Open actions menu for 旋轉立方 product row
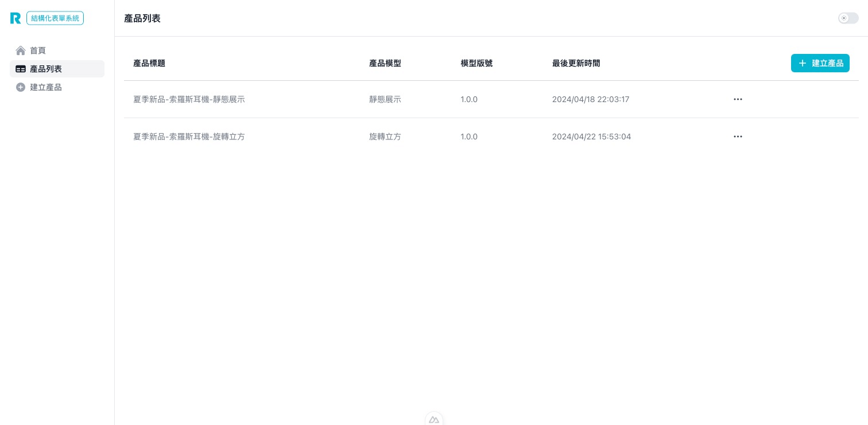Viewport: 868px width, 425px height. tap(738, 137)
